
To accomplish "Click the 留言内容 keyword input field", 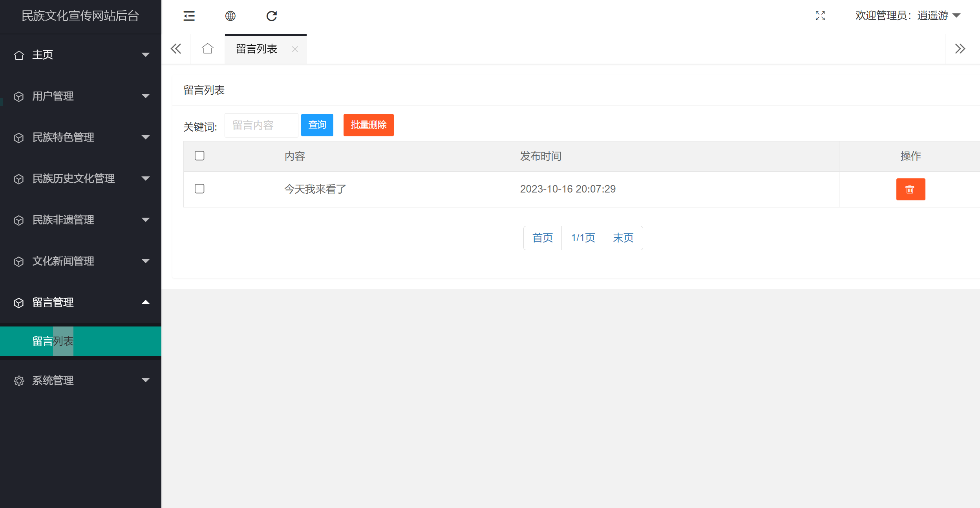I will [x=261, y=125].
